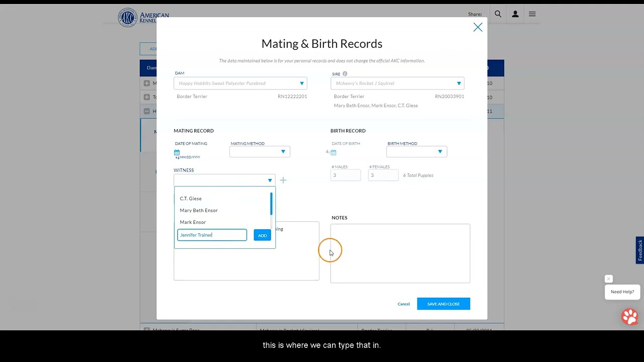Open the Feedback side tab
The image size is (644, 362).
tap(640, 250)
